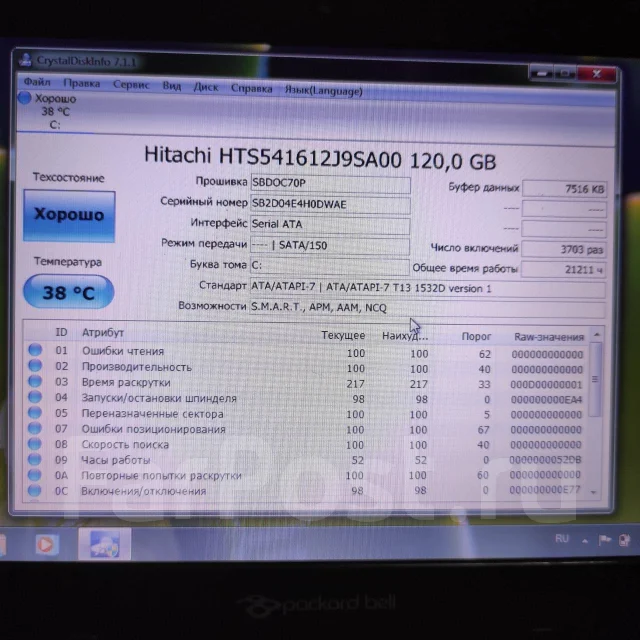Click status circle for Часы работы row
This screenshot has height=640, width=640.
(35, 459)
